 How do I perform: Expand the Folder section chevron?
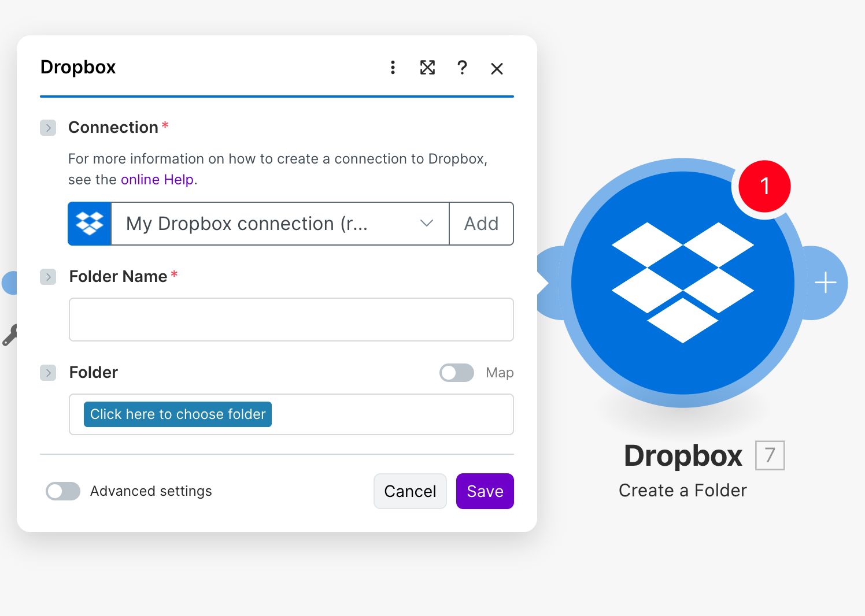(x=48, y=373)
